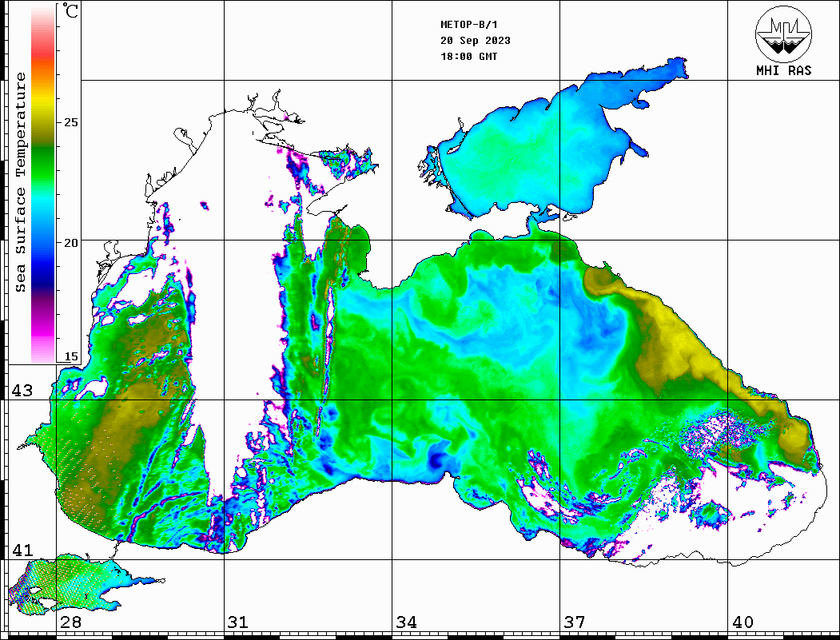
Task: Click longitude label 31
Action: click(238, 622)
